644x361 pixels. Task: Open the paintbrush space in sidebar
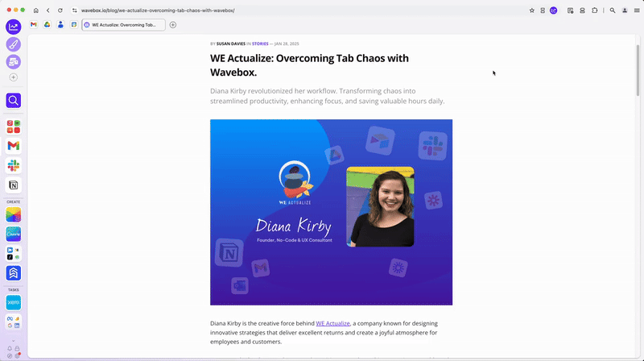[x=14, y=44]
